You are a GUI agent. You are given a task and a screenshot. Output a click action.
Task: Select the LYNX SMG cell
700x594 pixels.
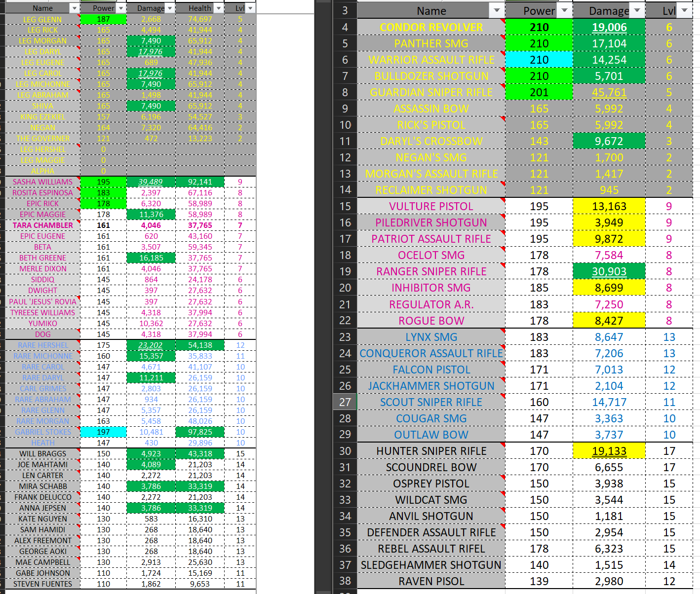coord(431,337)
